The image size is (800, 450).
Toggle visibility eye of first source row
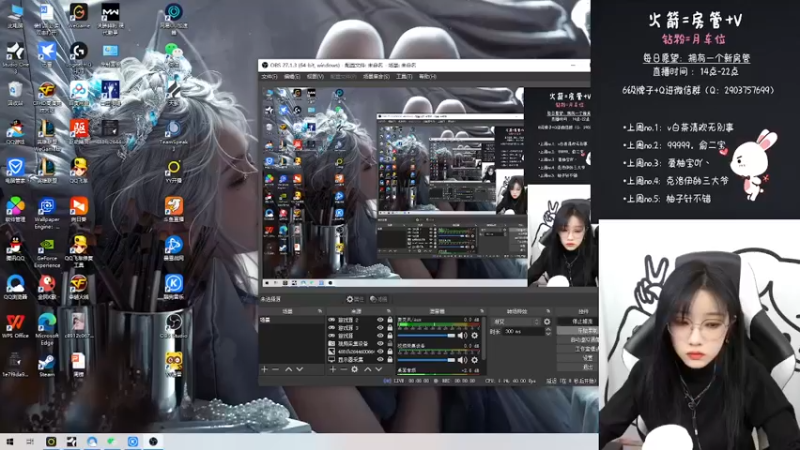[380, 320]
